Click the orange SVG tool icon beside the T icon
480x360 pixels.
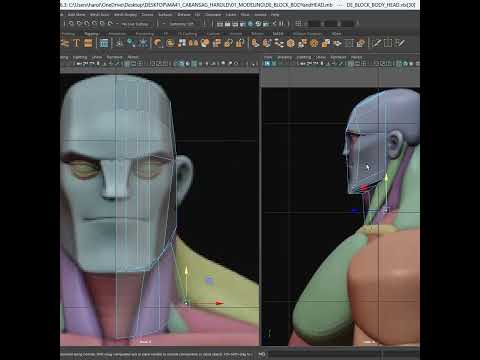(x=88, y=43)
